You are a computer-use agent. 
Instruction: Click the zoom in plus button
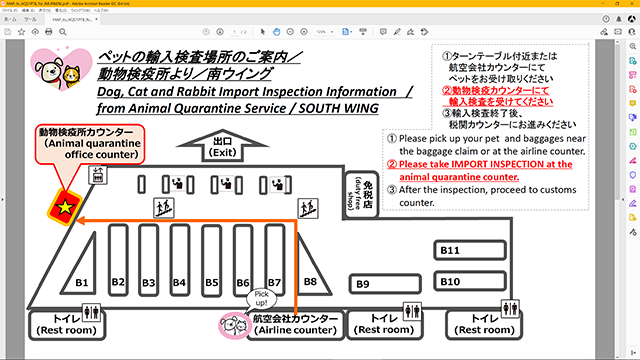(304, 32)
